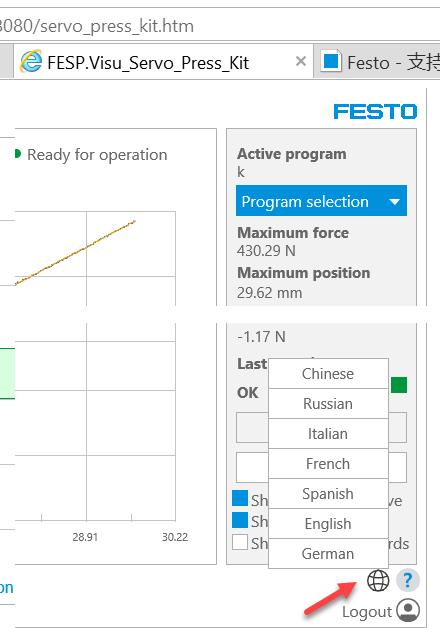Enable the unchecked third Sh checkbox
The height and width of the screenshot is (628, 440).
click(240, 542)
